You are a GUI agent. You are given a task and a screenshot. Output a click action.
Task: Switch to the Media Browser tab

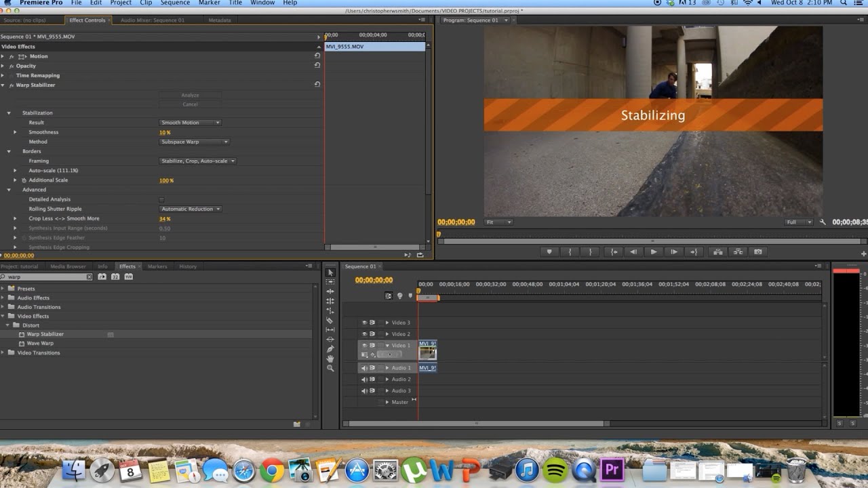tap(68, 266)
